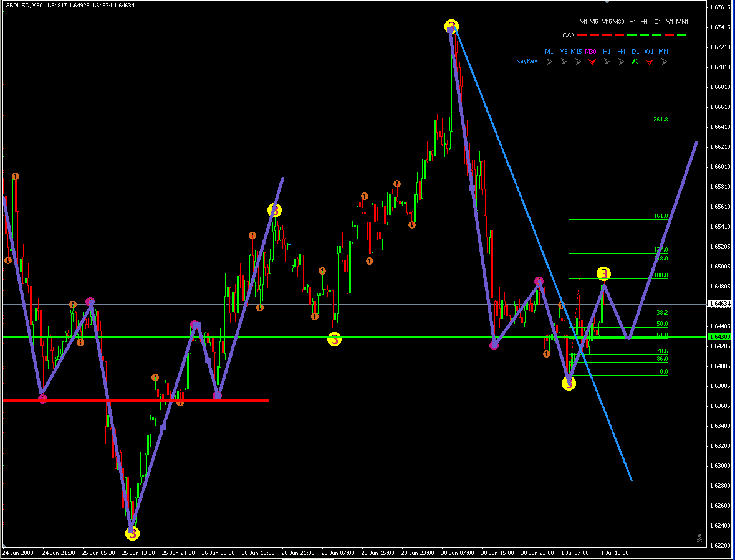Click the KeyRev gray arrow under M1
Viewport: 735px width, 560px height.
(x=549, y=61)
